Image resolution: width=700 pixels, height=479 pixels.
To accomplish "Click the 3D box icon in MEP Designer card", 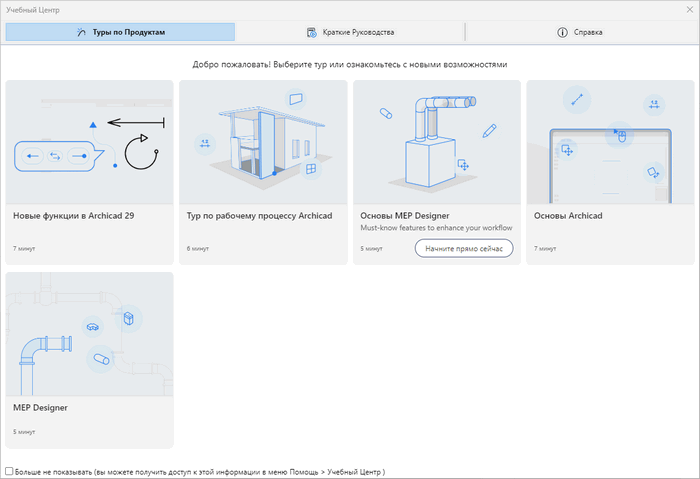I will [x=128, y=318].
